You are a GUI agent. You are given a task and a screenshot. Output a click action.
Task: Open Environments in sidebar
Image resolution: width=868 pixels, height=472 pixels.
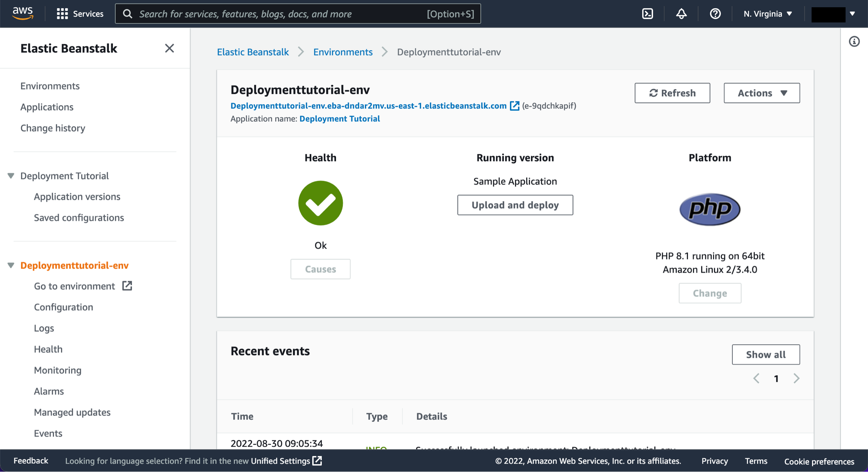50,86
